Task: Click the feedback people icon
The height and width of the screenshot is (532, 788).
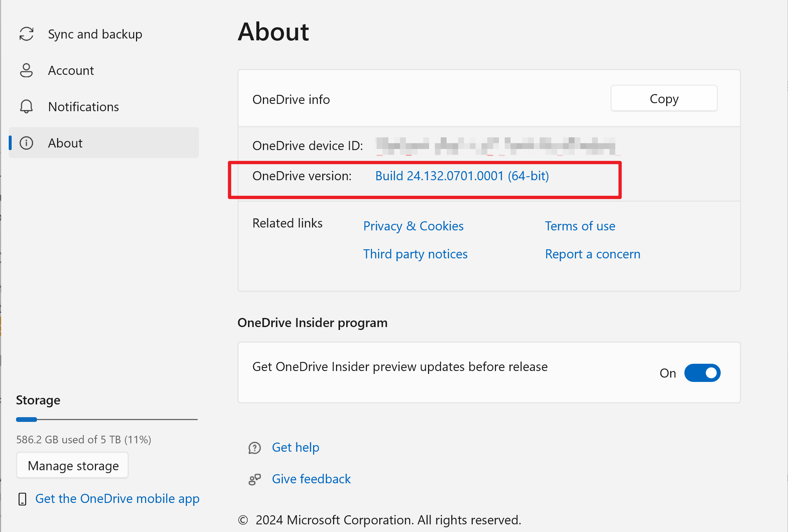Action: coord(255,479)
